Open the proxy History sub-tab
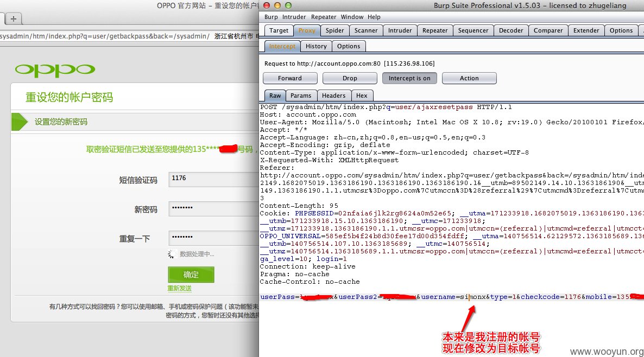Screen dimensions: 644x357 (x=316, y=46)
